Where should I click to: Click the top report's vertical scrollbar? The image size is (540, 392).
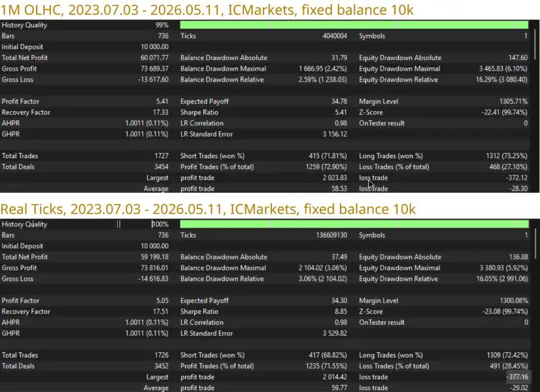click(x=535, y=44)
